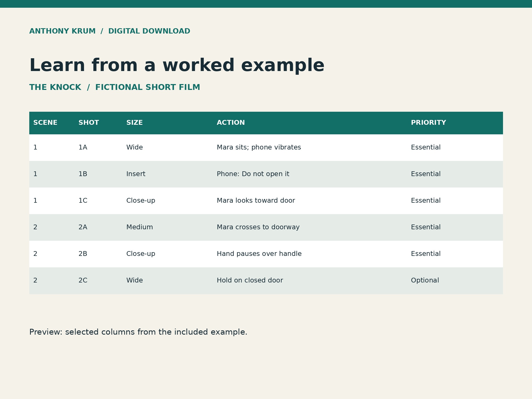Click 'ANTHONY KRUM' author text
Viewport: 532px width, 399px height.
[62, 31]
